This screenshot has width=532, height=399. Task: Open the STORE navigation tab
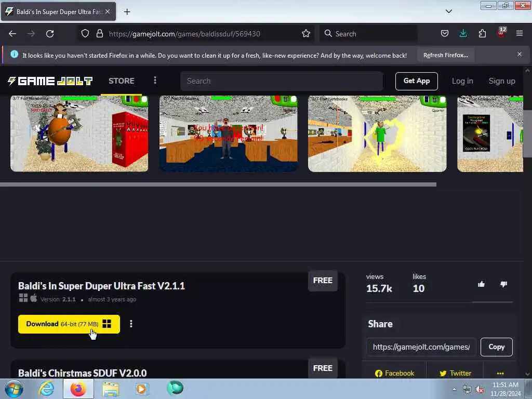122,81
